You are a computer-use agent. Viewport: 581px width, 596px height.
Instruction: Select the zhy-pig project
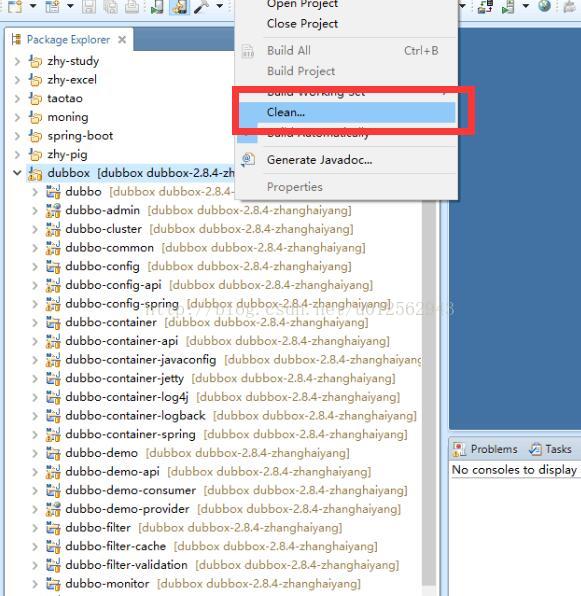(67, 154)
